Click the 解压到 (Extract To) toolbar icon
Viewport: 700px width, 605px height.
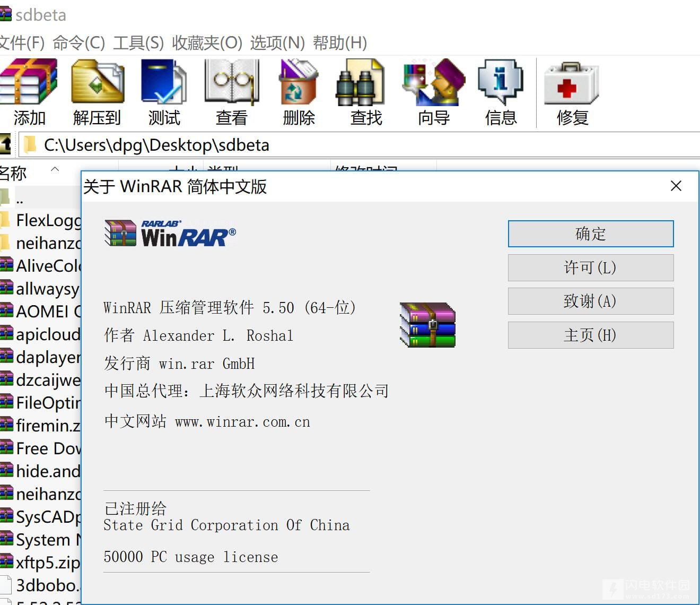coord(98,81)
